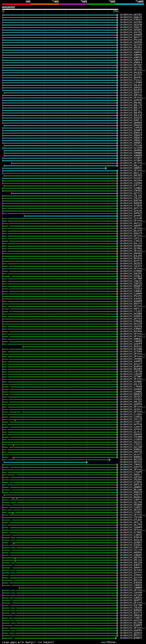Click the UniRef100_Q4H1G1 label

[131, 87]
